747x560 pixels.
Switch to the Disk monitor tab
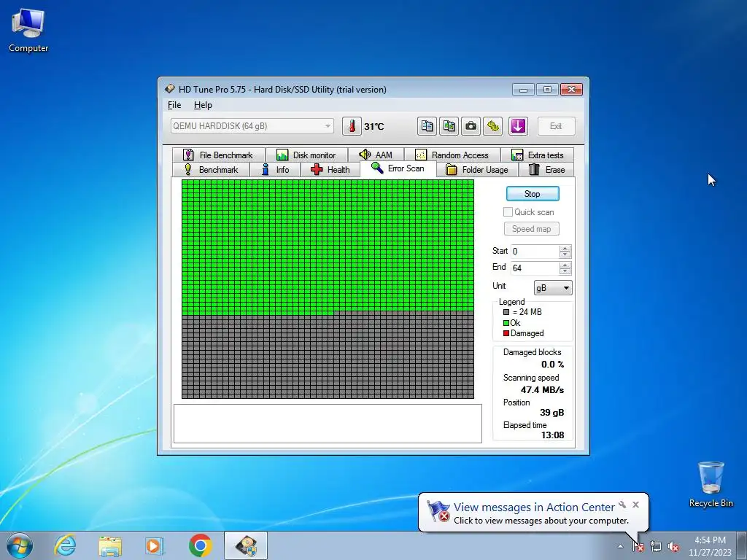[x=306, y=155]
